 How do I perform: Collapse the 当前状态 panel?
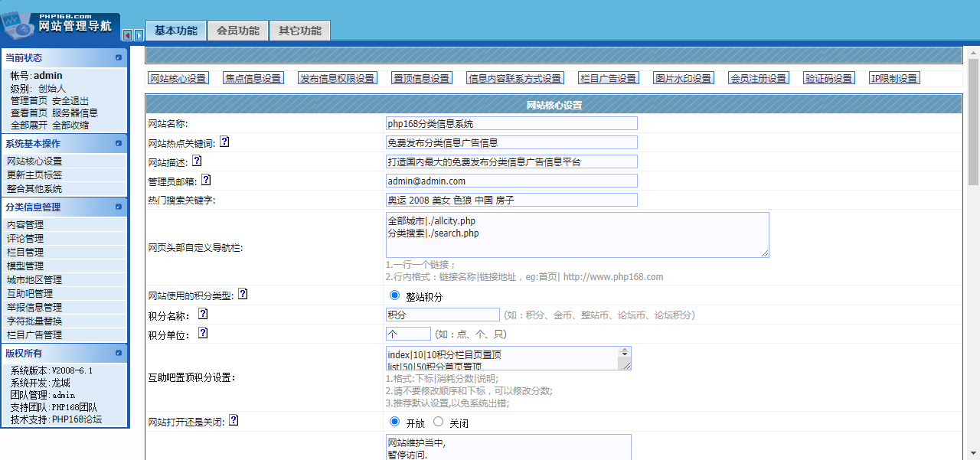119,57
